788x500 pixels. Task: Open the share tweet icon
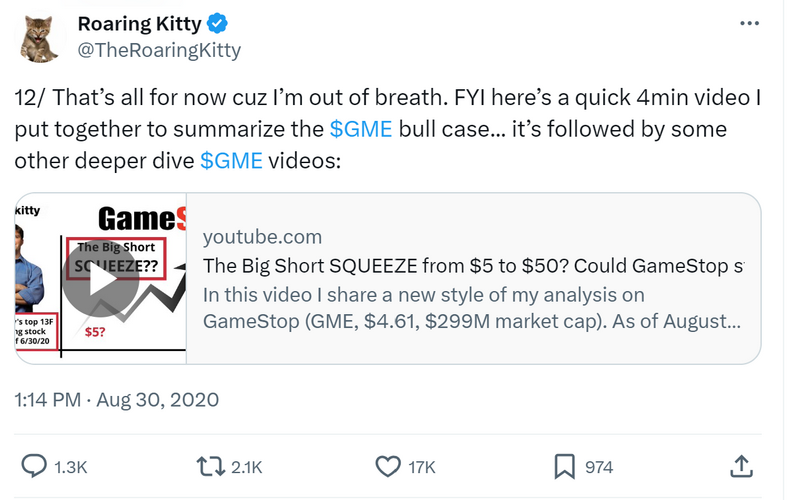point(741,466)
